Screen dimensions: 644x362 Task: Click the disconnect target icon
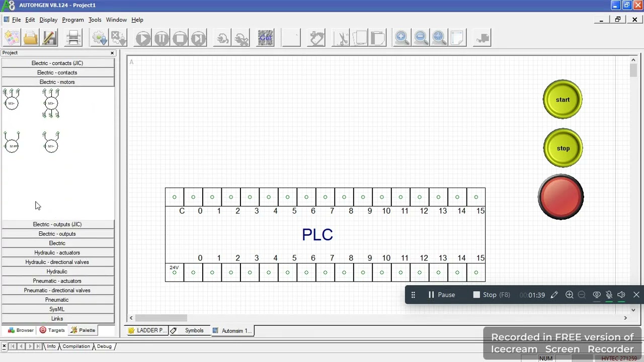coord(242,38)
